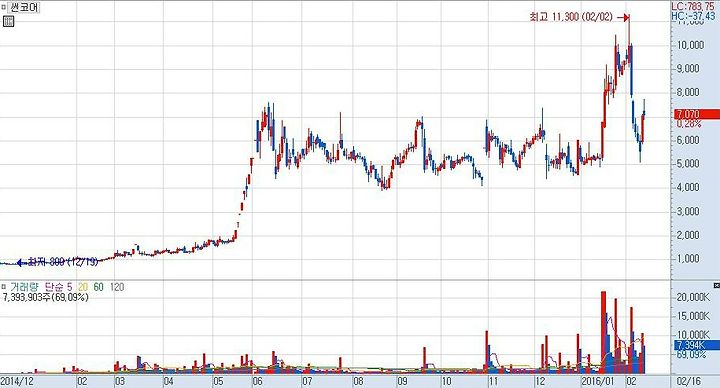
Task: Click the 09 month label on time axis
Action: (x=403, y=382)
